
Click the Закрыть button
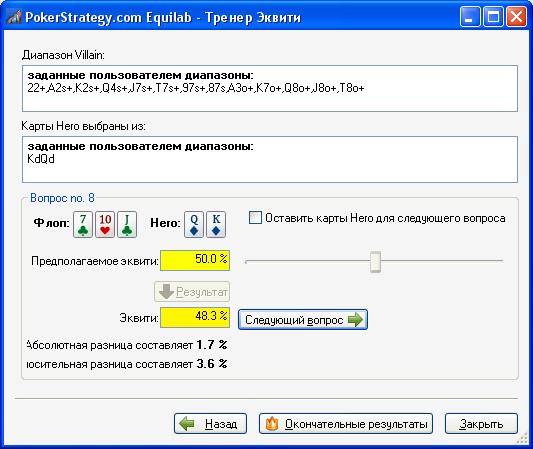click(481, 424)
